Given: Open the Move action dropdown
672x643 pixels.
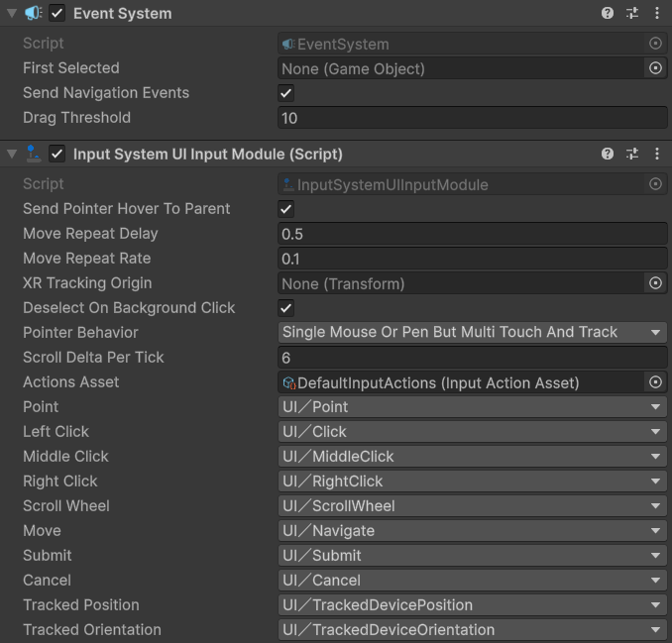Looking at the screenshot, I should tap(473, 531).
